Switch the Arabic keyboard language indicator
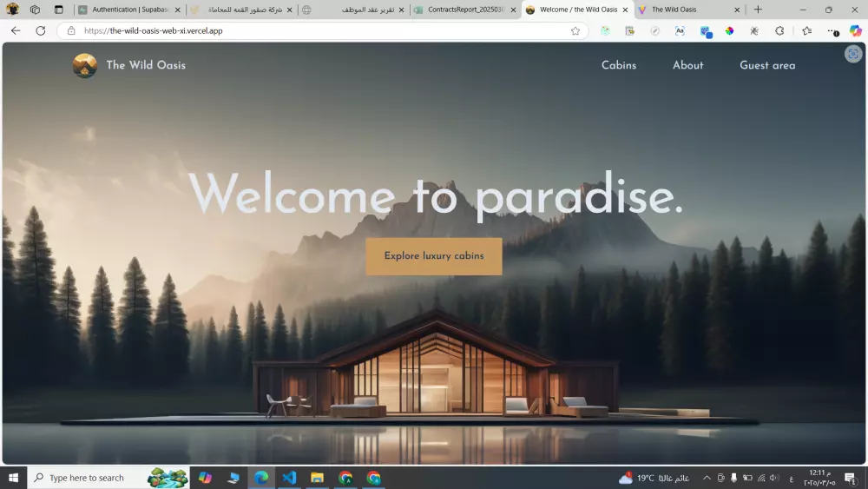 [x=792, y=479]
